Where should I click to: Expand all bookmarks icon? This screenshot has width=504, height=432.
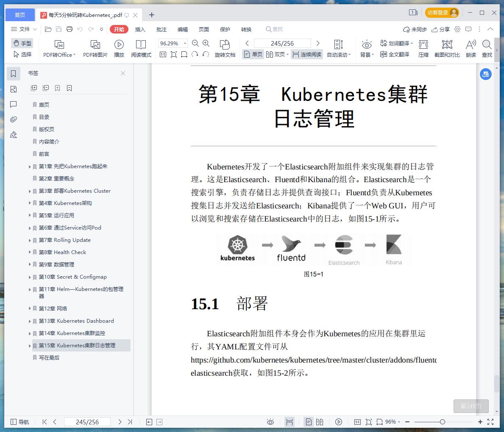pos(34,88)
